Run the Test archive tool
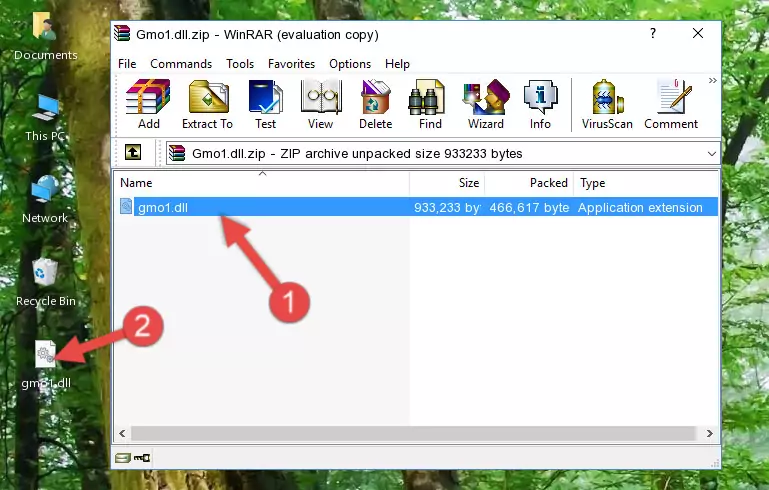Viewport: 769px width, 490px height. click(x=265, y=104)
